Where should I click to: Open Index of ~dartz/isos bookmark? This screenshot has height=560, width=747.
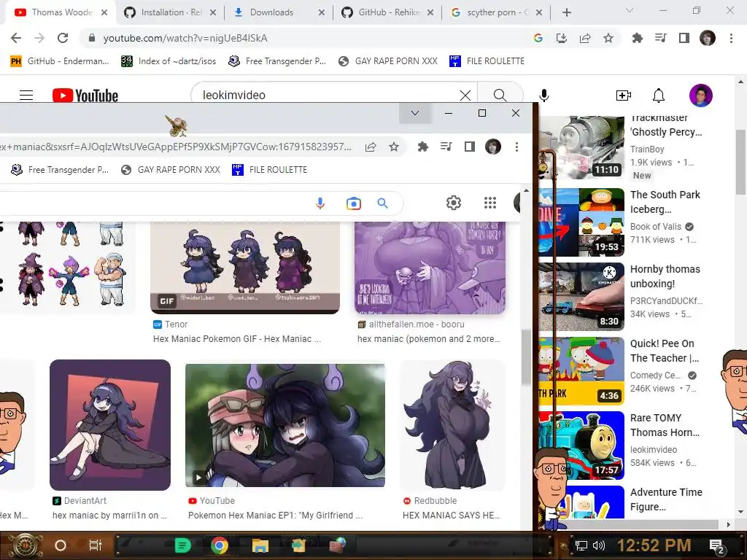click(x=169, y=61)
